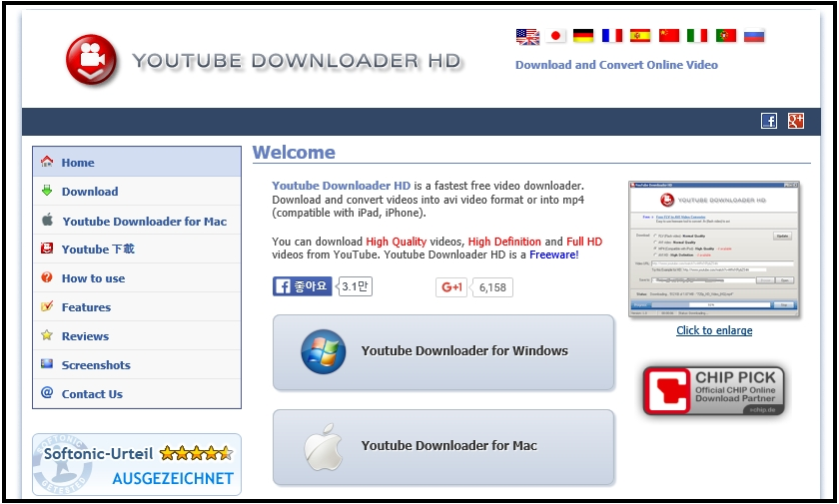Click the High Quality red text
Screen dimensions: 839x504
396,242
